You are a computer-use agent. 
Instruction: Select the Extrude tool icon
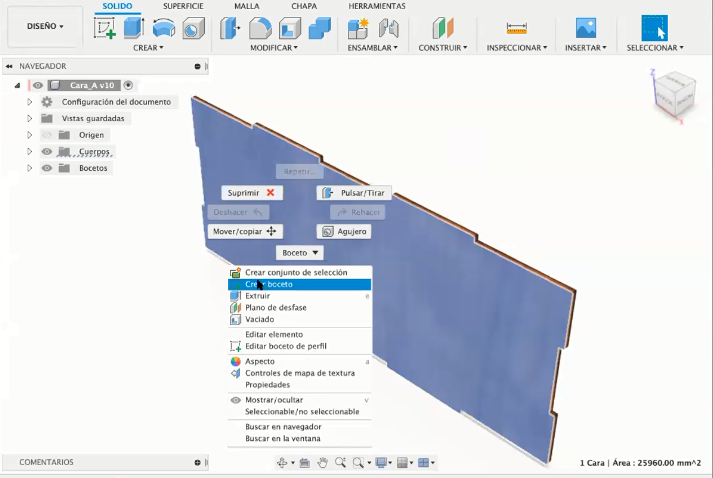134,28
